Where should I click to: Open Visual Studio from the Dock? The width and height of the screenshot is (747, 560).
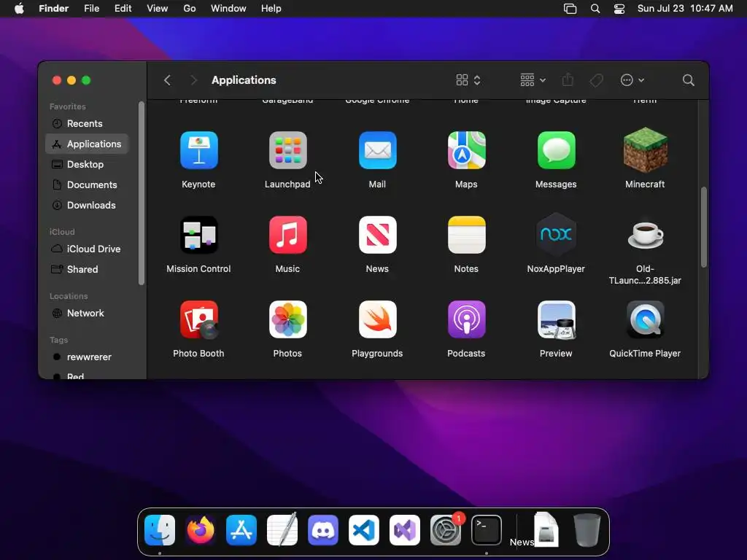pos(404,529)
